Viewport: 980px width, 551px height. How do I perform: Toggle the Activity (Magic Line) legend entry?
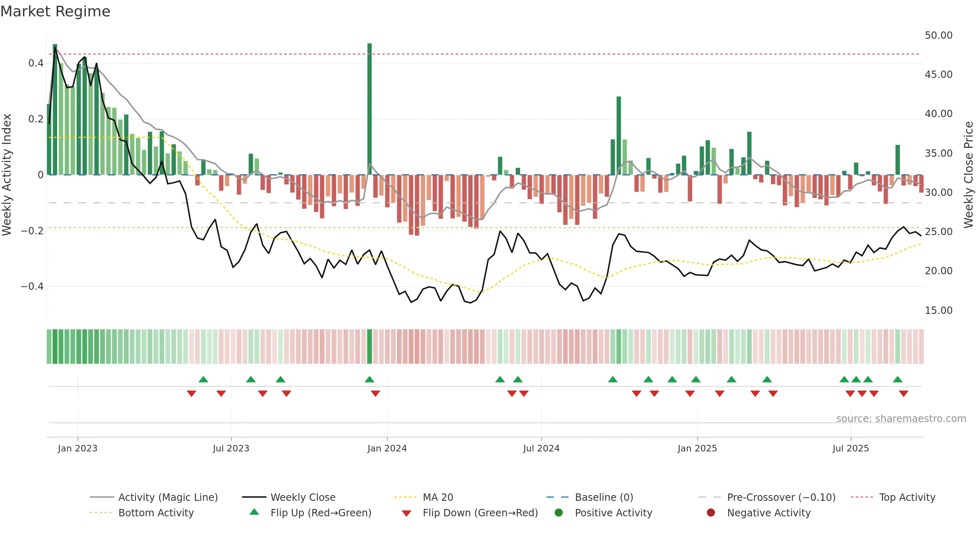point(154,497)
